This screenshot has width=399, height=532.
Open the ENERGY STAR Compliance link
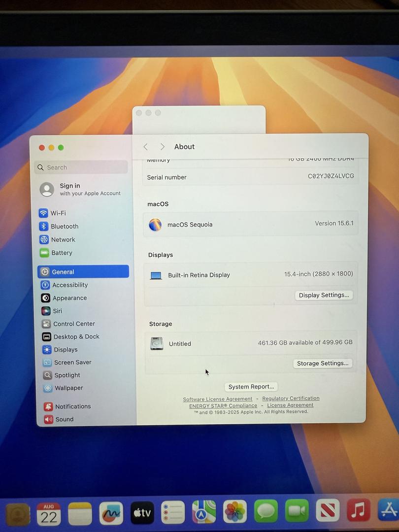click(223, 406)
